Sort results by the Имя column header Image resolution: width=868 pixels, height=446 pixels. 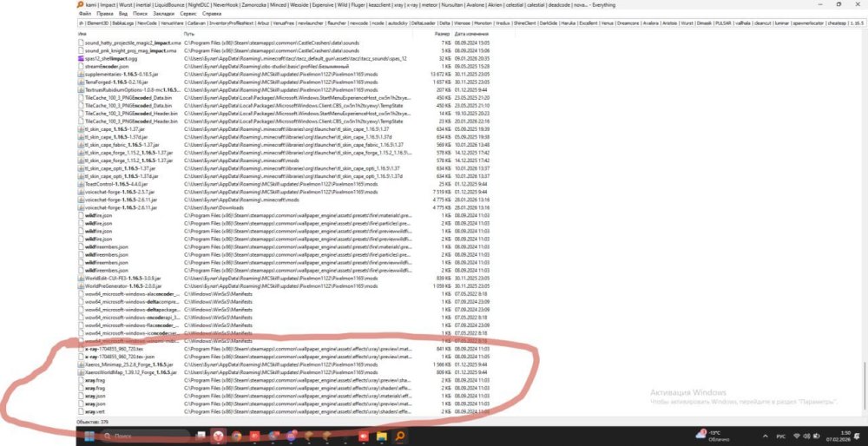(x=82, y=35)
